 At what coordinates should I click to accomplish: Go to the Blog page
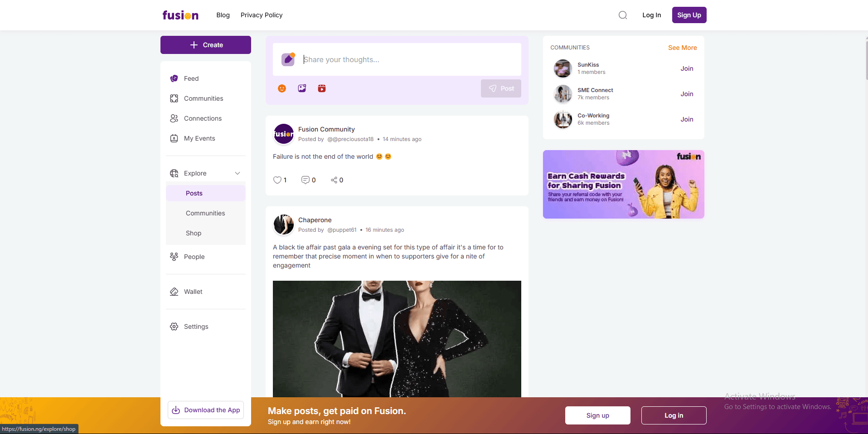point(223,15)
